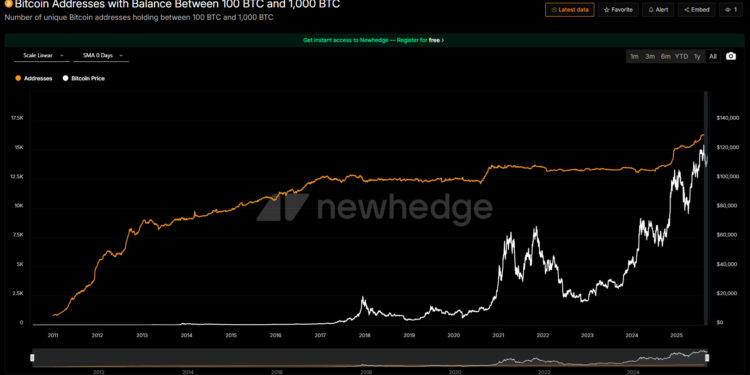Click the chart subtitle description
The image size is (750, 375).
click(140, 18)
